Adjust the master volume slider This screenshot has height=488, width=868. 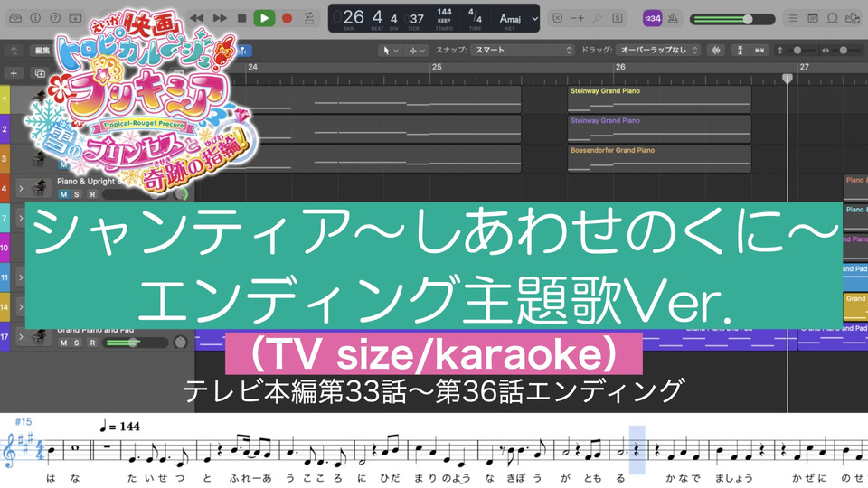click(731, 19)
